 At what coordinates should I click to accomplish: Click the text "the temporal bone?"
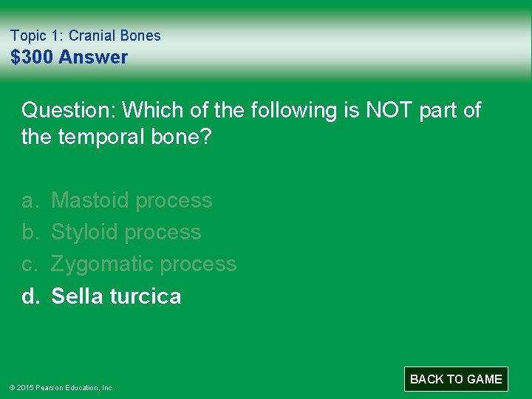(x=117, y=137)
